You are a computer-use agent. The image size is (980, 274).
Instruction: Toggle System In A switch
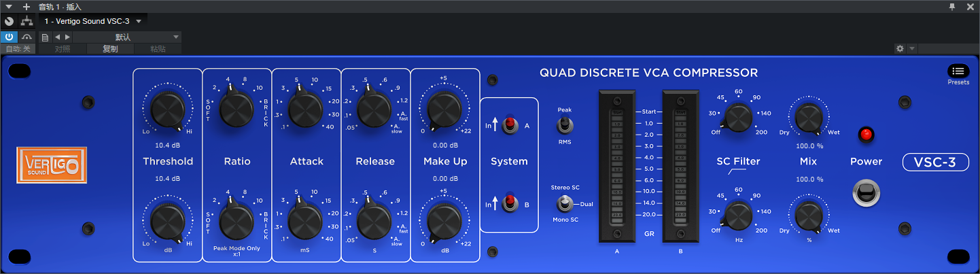(x=508, y=124)
